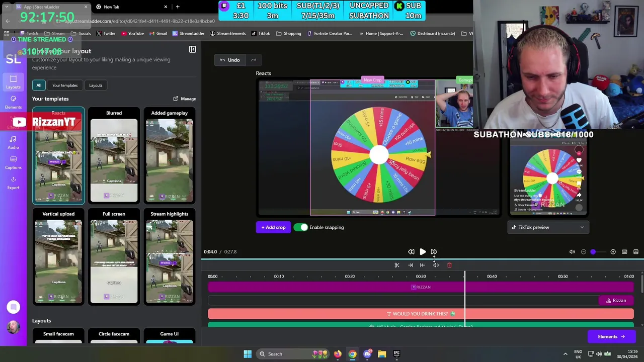644x362 pixels.
Task: Click the user avatar in sidebar
Action: (13, 327)
